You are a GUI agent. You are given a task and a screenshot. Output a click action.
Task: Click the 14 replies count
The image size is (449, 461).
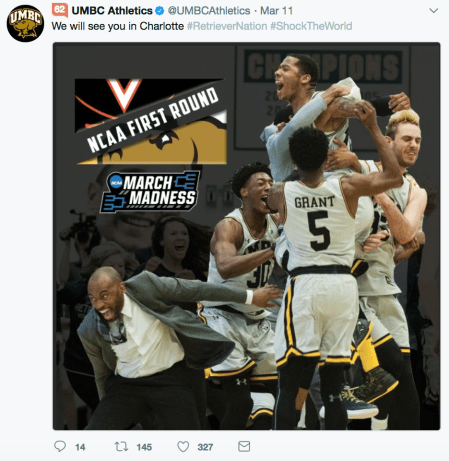[80, 447]
